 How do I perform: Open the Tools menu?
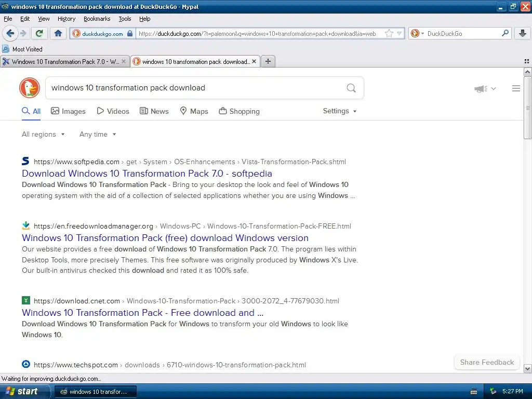tap(125, 19)
